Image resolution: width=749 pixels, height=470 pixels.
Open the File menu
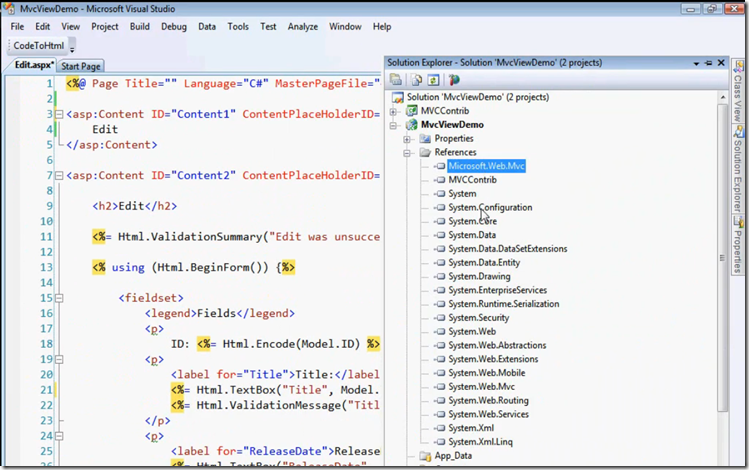point(17,27)
